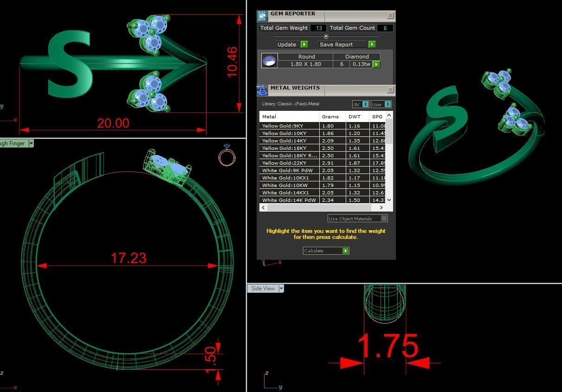Click the Side View viewport label
562x392 pixels.
point(263,289)
